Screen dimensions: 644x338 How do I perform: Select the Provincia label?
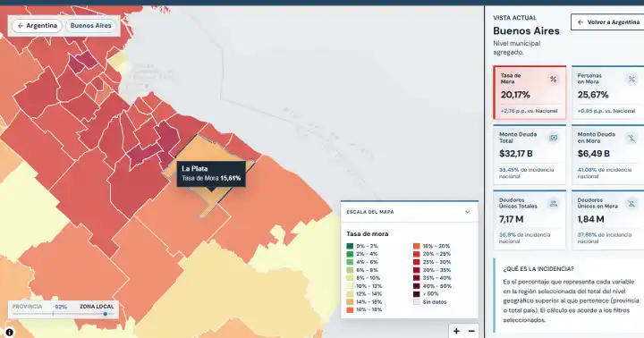[x=27, y=307]
